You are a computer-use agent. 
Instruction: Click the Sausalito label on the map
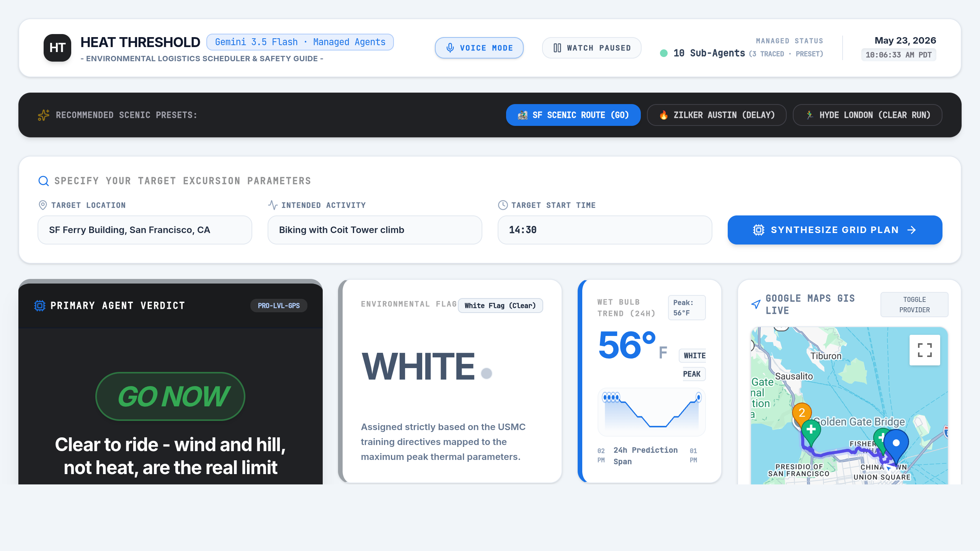coord(794,376)
